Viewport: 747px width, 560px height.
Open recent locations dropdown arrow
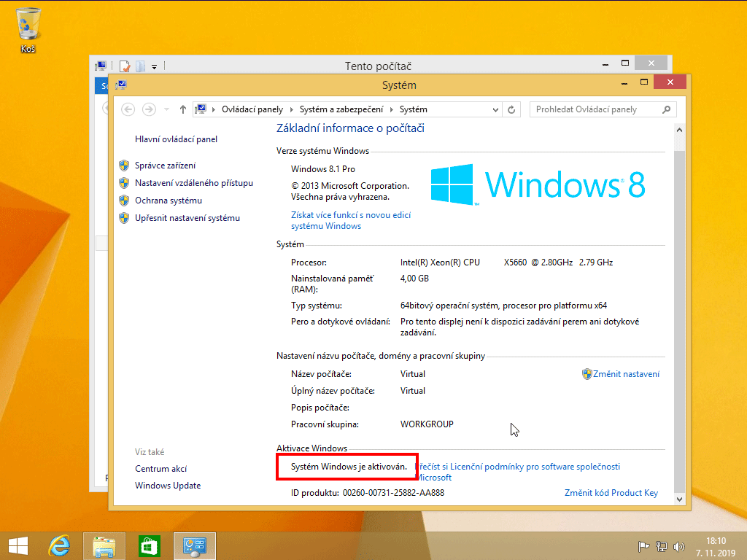pos(166,109)
